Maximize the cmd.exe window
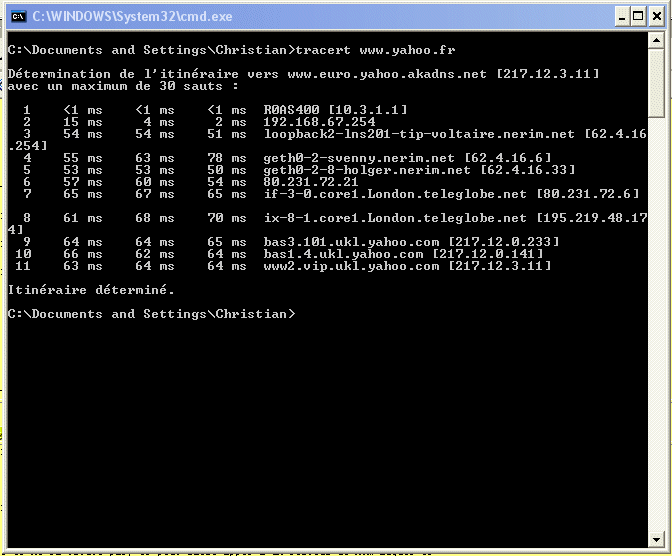The width and height of the screenshot is (672, 556). click(638, 17)
